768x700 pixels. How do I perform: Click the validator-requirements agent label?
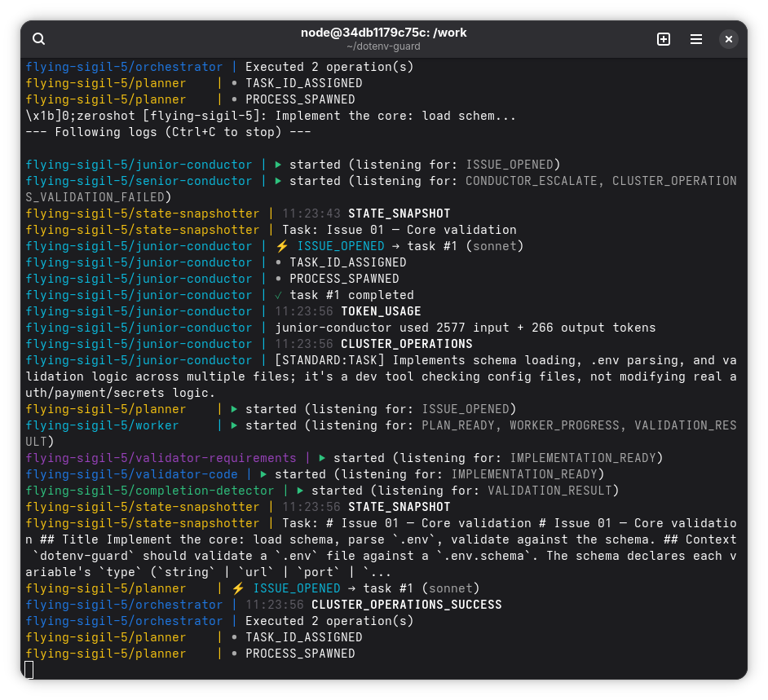click(x=161, y=458)
